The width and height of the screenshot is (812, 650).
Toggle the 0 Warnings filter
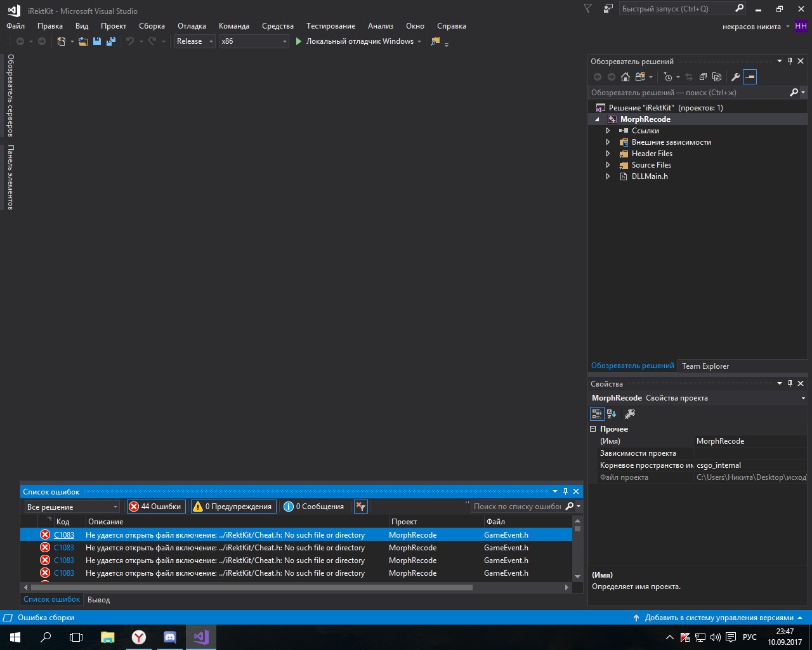tap(233, 507)
